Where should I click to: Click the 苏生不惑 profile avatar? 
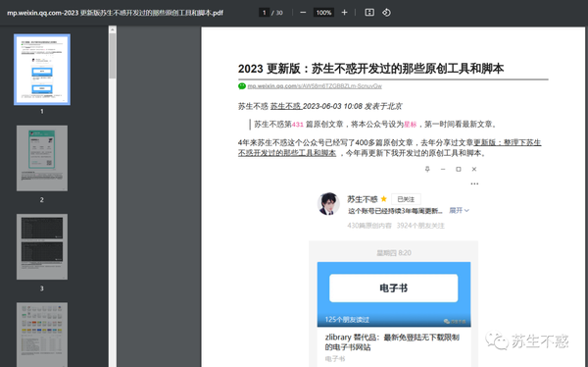pos(328,203)
